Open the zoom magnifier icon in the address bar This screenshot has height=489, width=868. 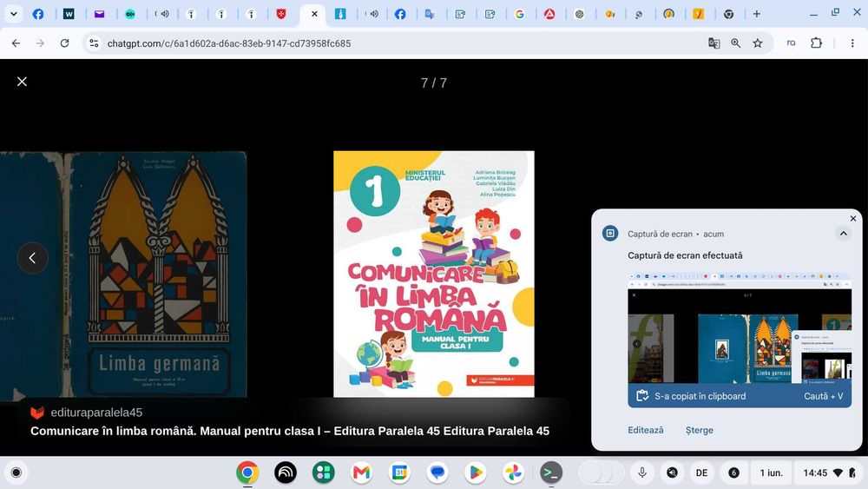pyautogui.click(x=736, y=43)
